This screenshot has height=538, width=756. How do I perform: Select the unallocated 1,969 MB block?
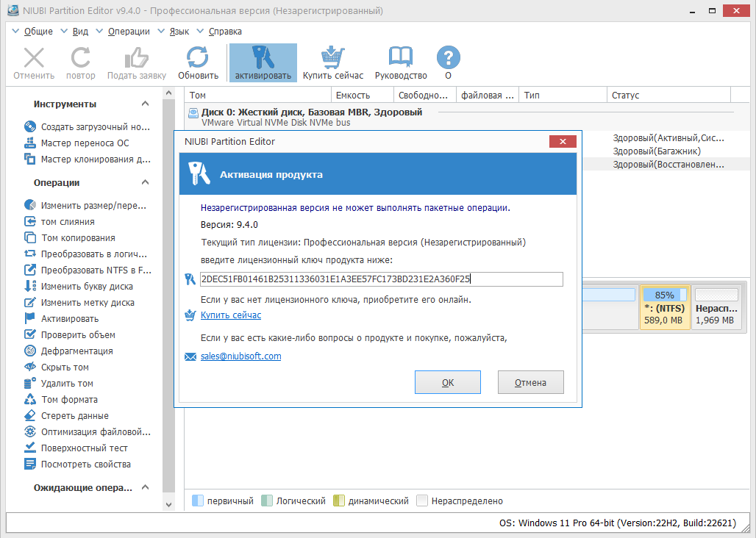tap(716, 307)
